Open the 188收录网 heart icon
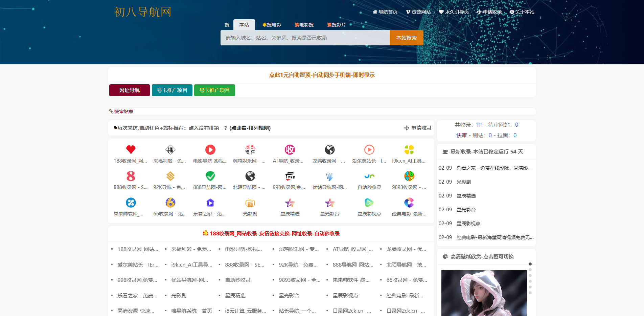 [x=131, y=149]
